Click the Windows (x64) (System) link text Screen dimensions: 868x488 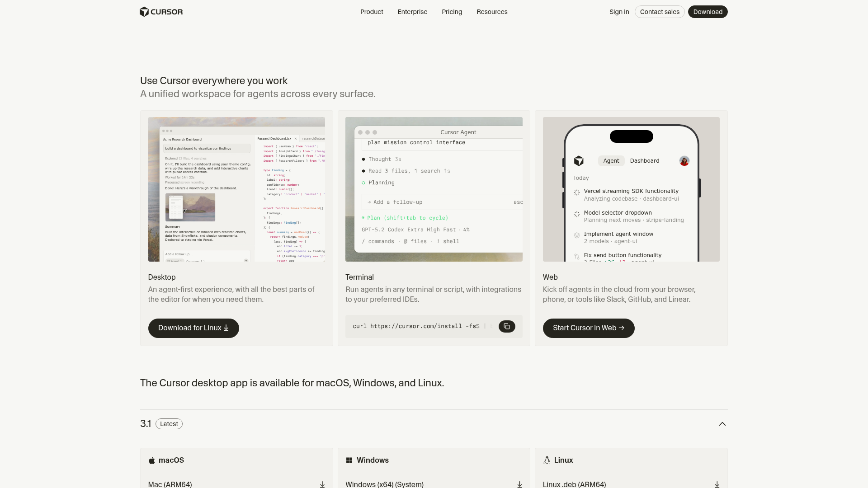tap(384, 484)
